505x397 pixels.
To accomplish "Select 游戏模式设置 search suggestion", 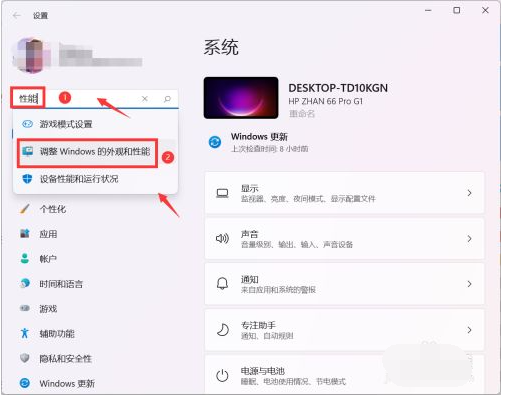I will 95,124.
